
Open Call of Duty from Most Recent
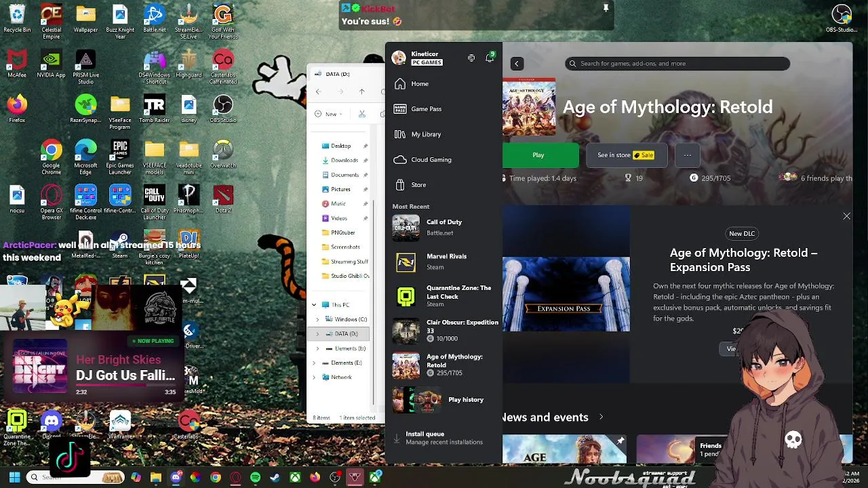(x=445, y=228)
